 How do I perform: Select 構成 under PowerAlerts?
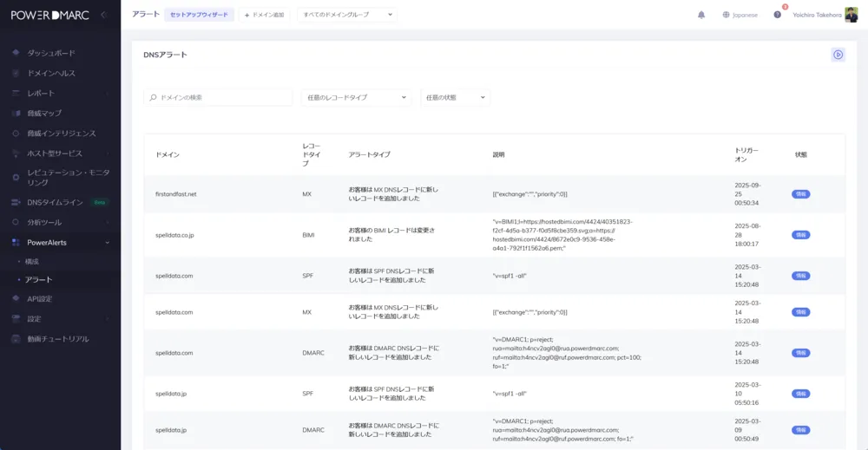[x=31, y=262]
